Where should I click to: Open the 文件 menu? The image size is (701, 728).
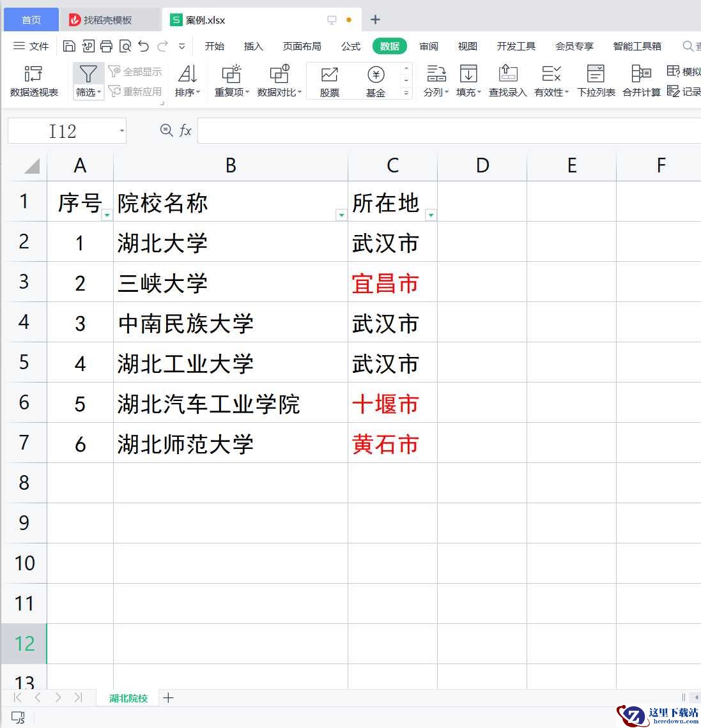[x=31, y=46]
